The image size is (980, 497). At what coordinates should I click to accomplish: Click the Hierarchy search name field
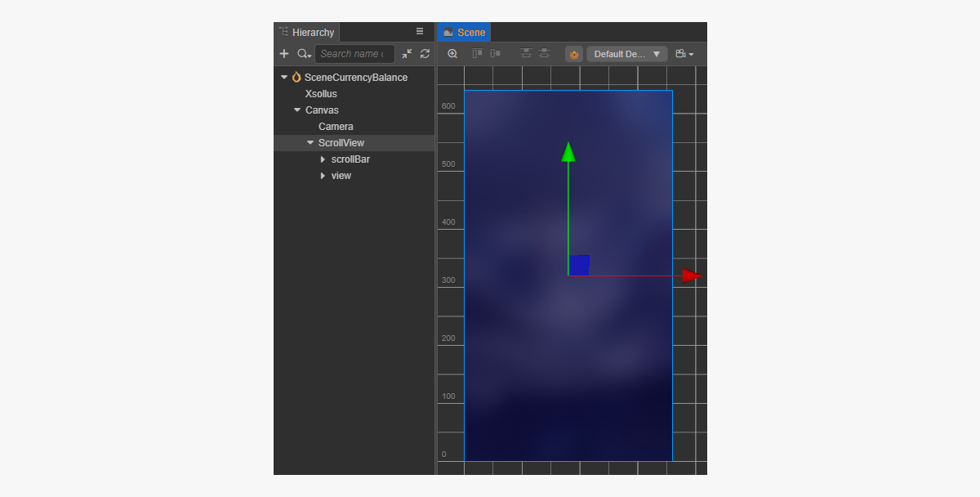353,54
